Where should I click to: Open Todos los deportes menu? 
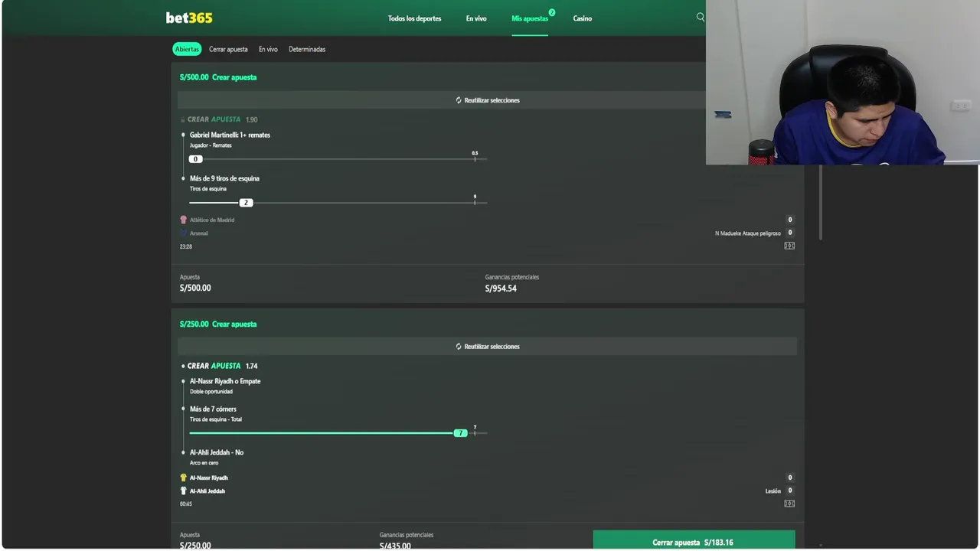coord(414,18)
